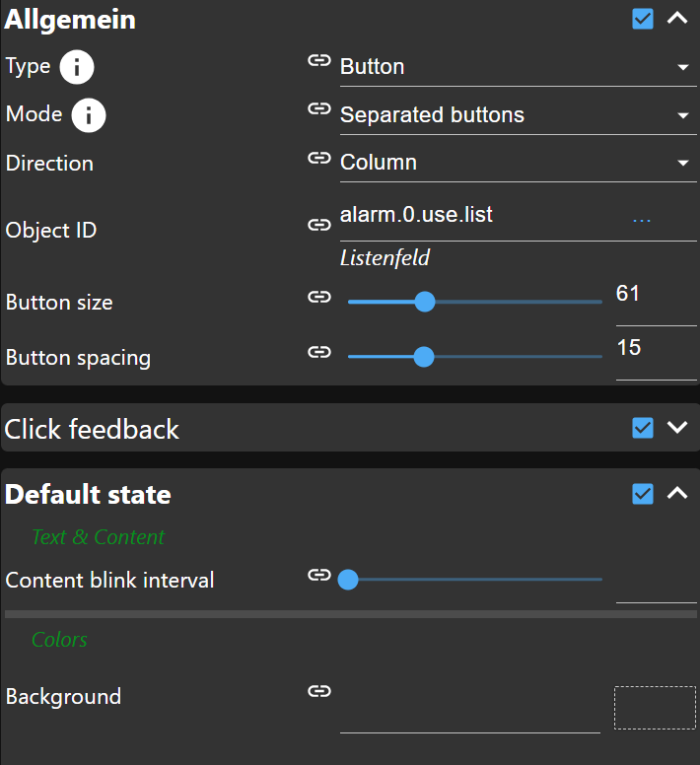This screenshot has height=765, width=700.
Task: Open Object ID browse dialog via ellipsis
Action: 642,218
